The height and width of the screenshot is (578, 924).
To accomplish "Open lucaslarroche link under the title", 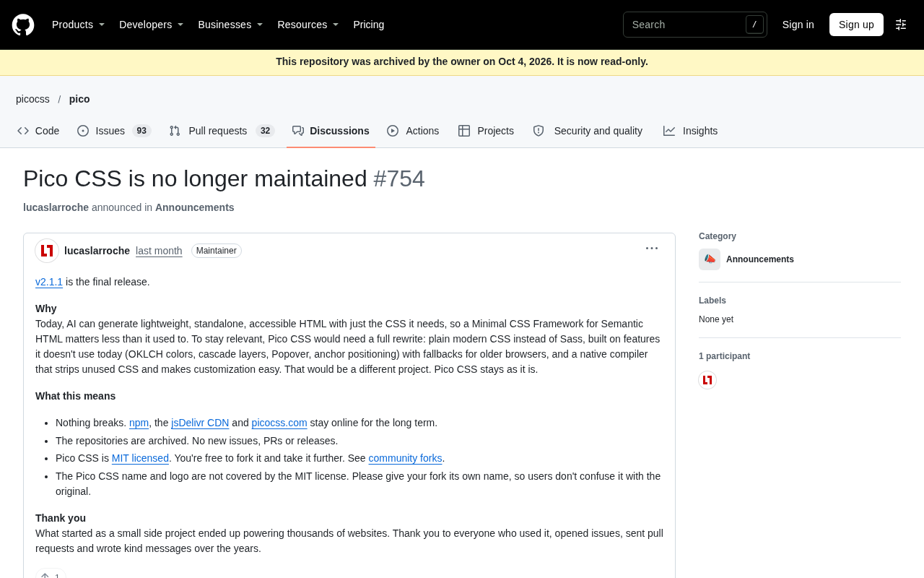I will click(56, 207).
